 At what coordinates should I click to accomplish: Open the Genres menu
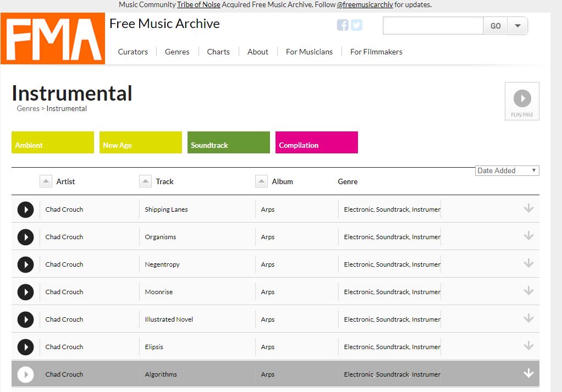click(x=177, y=52)
